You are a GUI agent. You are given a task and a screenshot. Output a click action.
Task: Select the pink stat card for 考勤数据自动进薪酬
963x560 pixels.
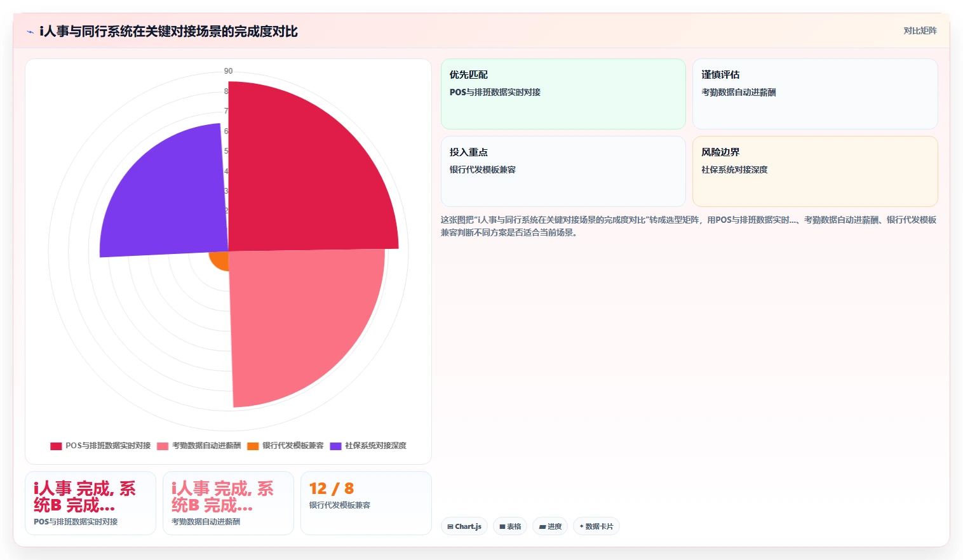point(228,503)
